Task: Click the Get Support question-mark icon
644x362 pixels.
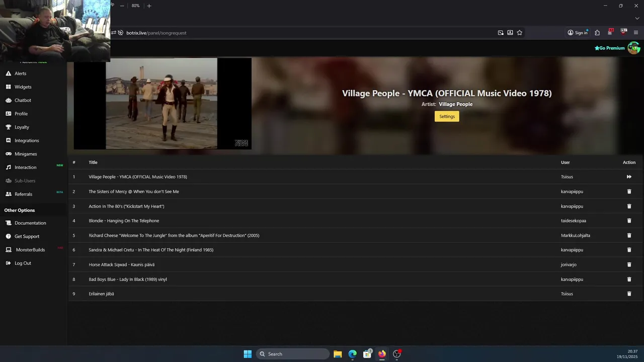Action: coord(8,236)
